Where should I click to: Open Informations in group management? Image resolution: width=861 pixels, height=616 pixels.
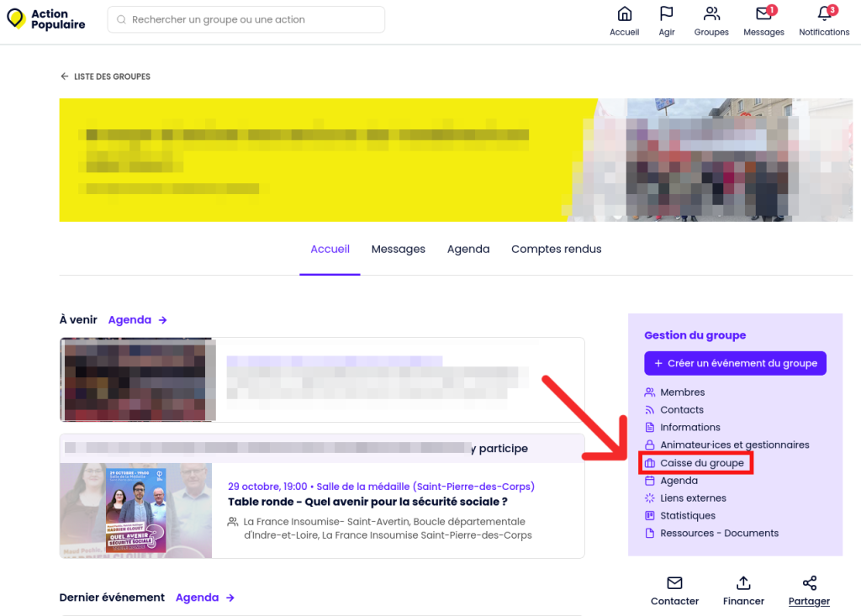tap(690, 427)
